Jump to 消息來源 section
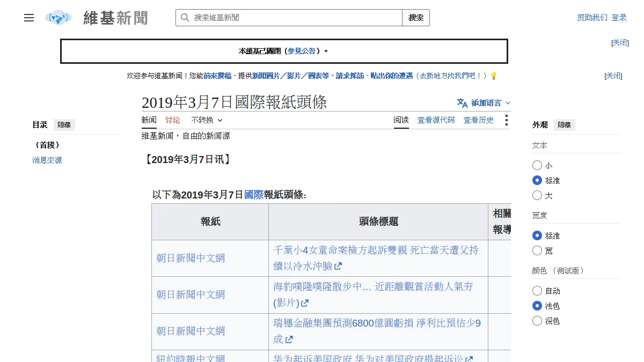Screen dimensions: 644x362 (47, 160)
